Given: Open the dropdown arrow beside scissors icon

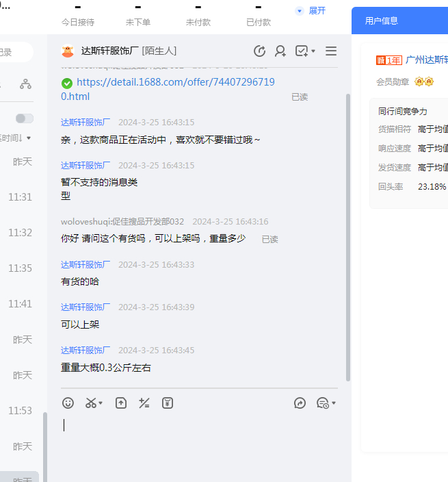Looking at the screenshot, I should point(101,404).
